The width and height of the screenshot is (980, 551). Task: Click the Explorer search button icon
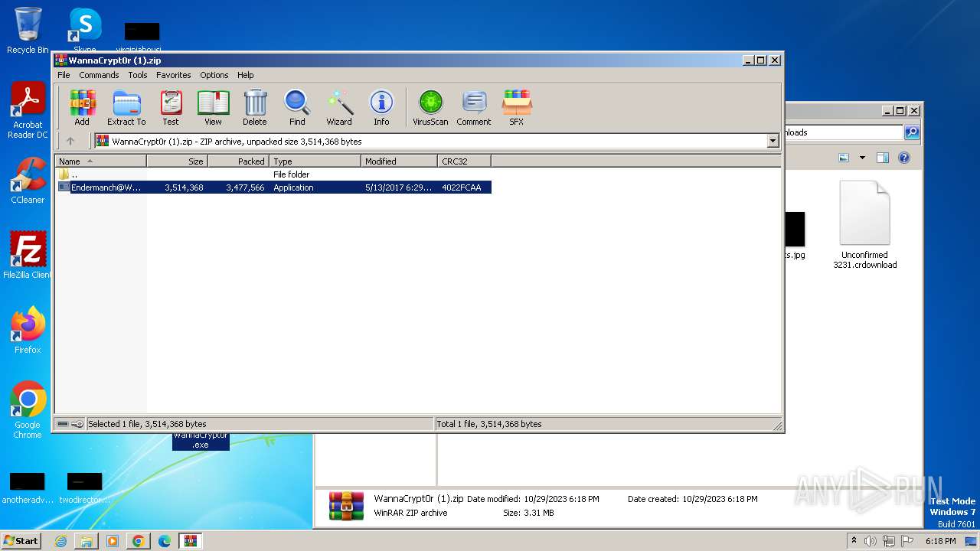pyautogui.click(x=912, y=132)
